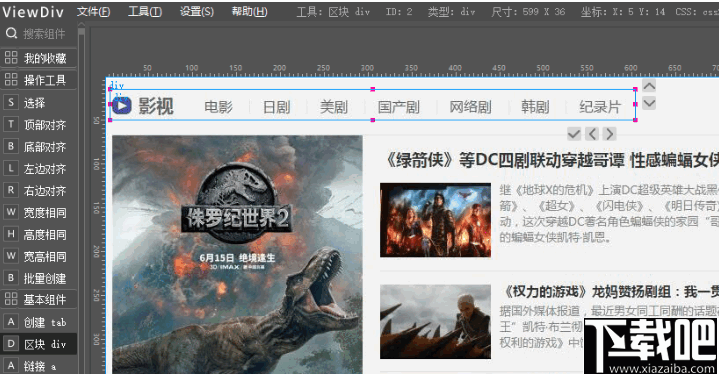This screenshot has width=719, height=374.
Task: Click the checkmark confirm button below the nav
Action: (574, 134)
